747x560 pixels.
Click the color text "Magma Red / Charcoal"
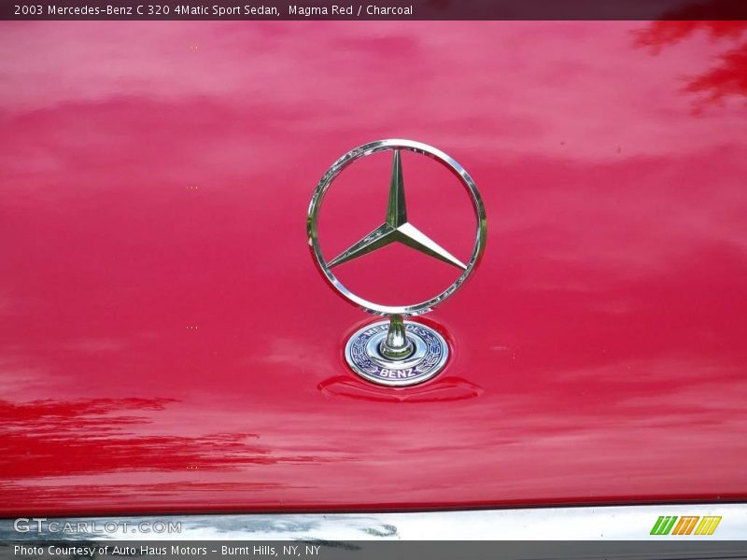(350, 10)
